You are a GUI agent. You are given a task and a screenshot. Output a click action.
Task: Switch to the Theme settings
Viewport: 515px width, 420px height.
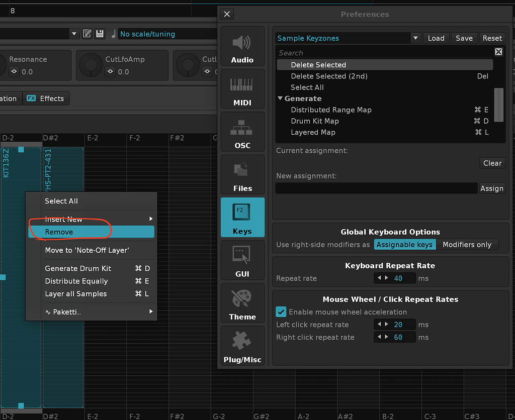(x=242, y=303)
